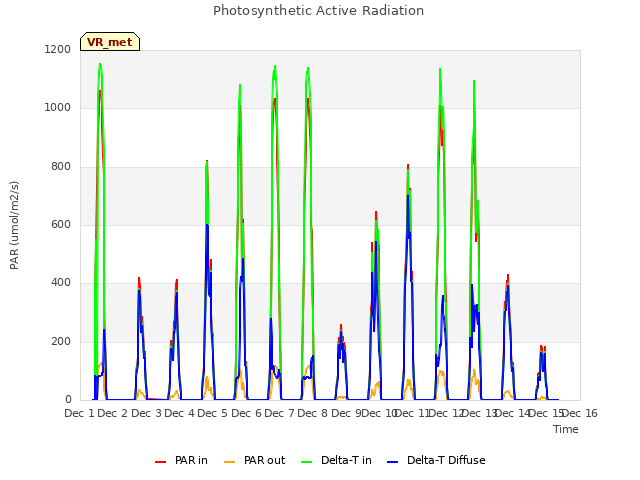640x480 pixels.
Task: Click the VR_met label box
Action: (x=110, y=42)
